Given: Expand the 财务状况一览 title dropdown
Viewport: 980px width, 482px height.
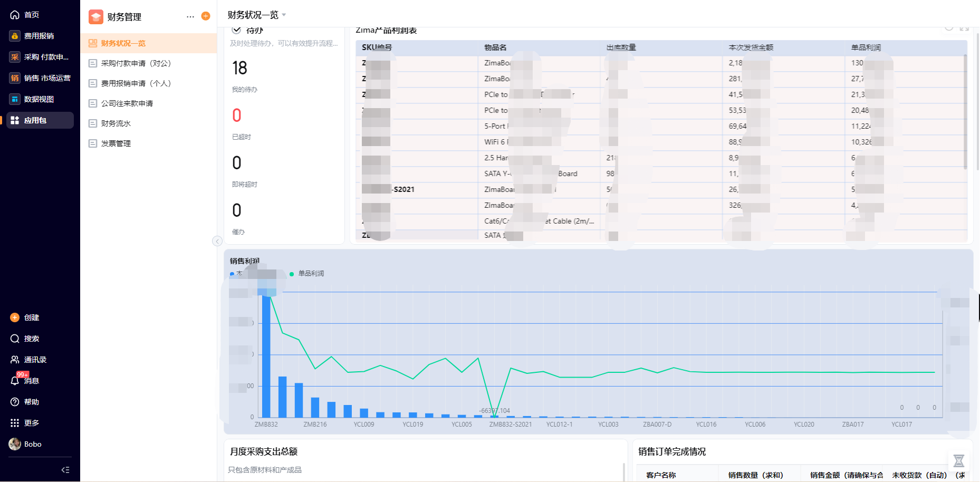Looking at the screenshot, I should 284,15.
